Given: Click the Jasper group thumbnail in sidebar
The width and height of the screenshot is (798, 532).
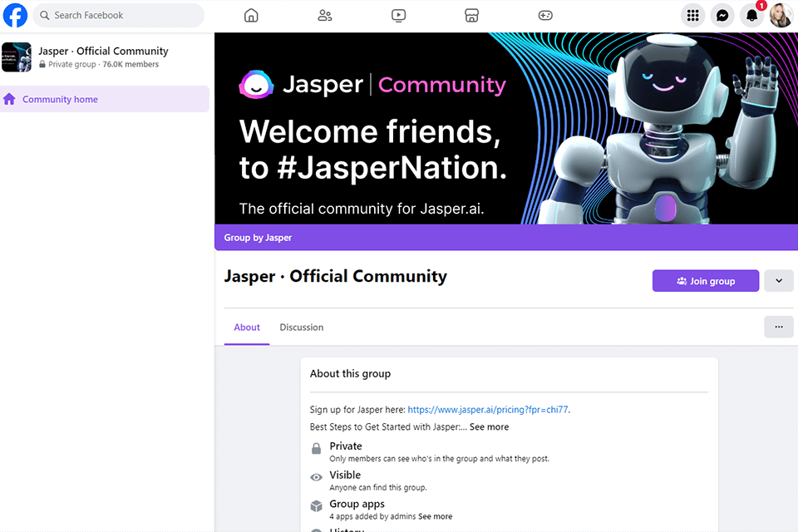Looking at the screenshot, I should pos(17,57).
